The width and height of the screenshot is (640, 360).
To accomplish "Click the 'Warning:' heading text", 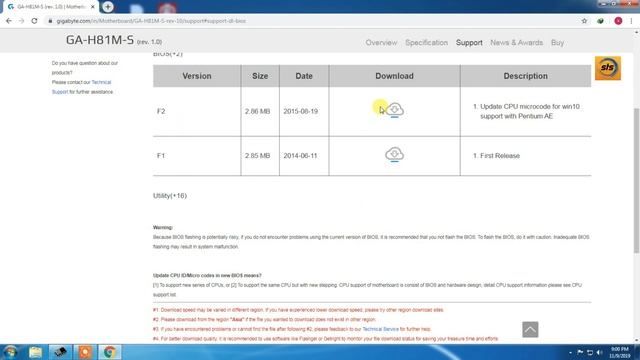I will (163, 227).
